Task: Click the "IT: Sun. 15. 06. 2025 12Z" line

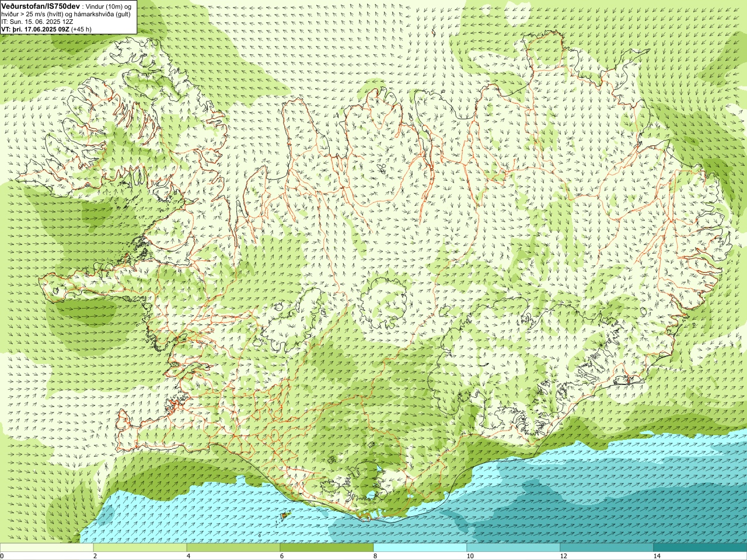Action: 38,21
